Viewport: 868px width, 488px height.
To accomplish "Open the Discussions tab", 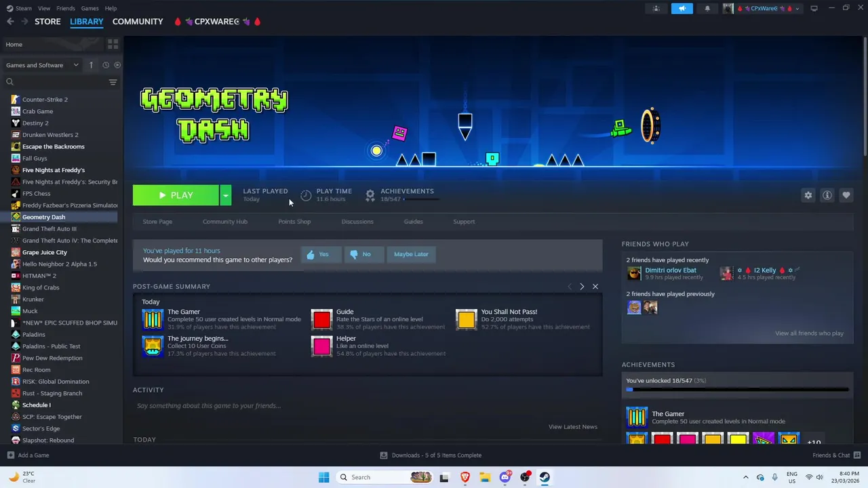I will click(x=357, y=222).
